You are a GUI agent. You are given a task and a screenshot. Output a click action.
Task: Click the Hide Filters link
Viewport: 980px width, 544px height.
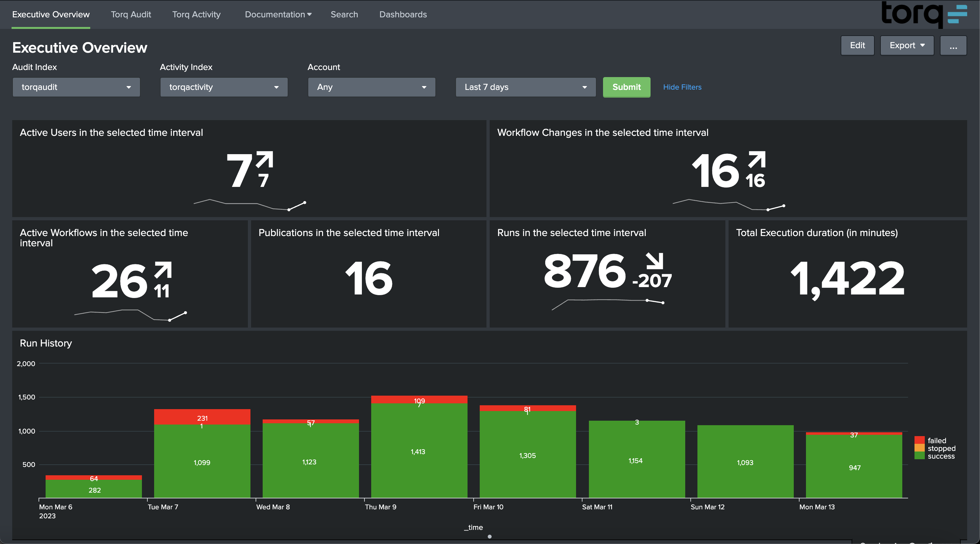[682, 87]
